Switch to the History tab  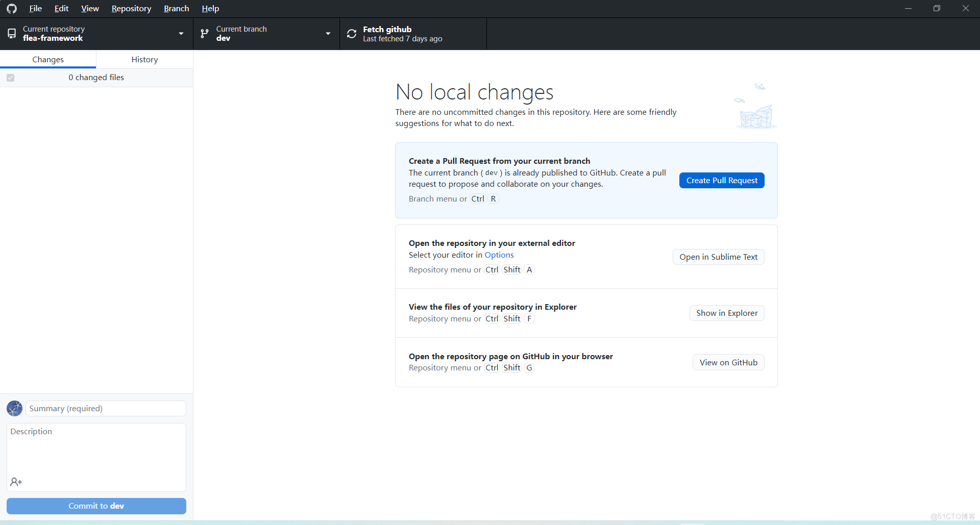144,59
